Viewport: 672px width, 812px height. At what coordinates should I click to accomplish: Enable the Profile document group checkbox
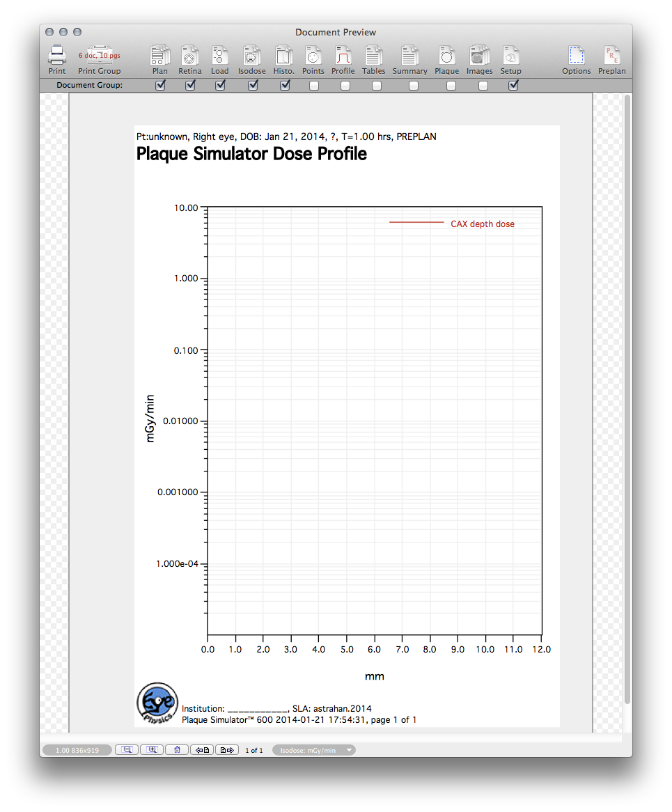tap(345, 86)
